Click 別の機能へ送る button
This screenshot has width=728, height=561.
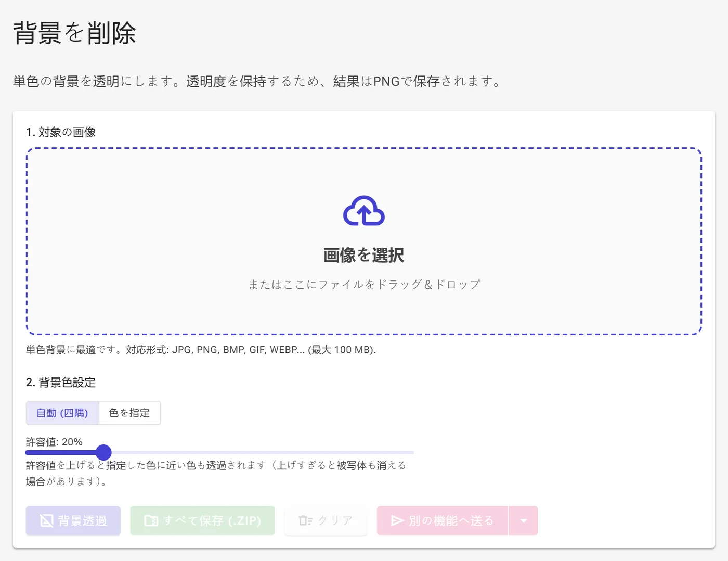click(443, 520)
